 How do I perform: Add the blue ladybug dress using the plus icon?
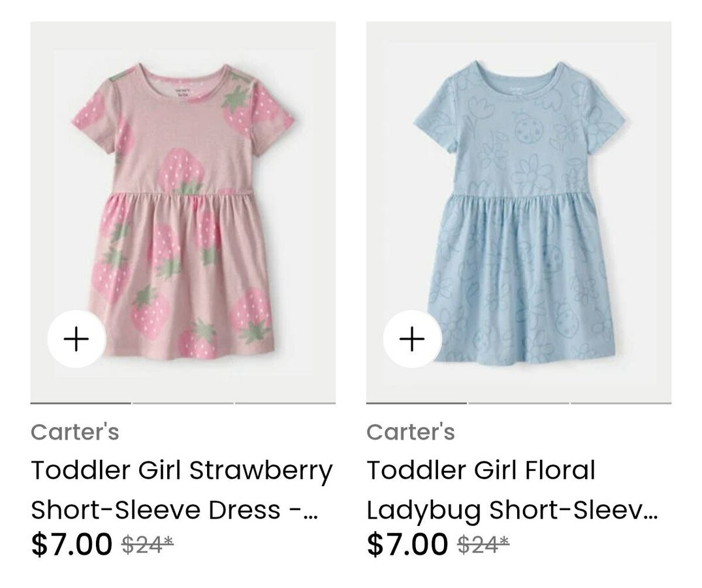tap(412, 339)
